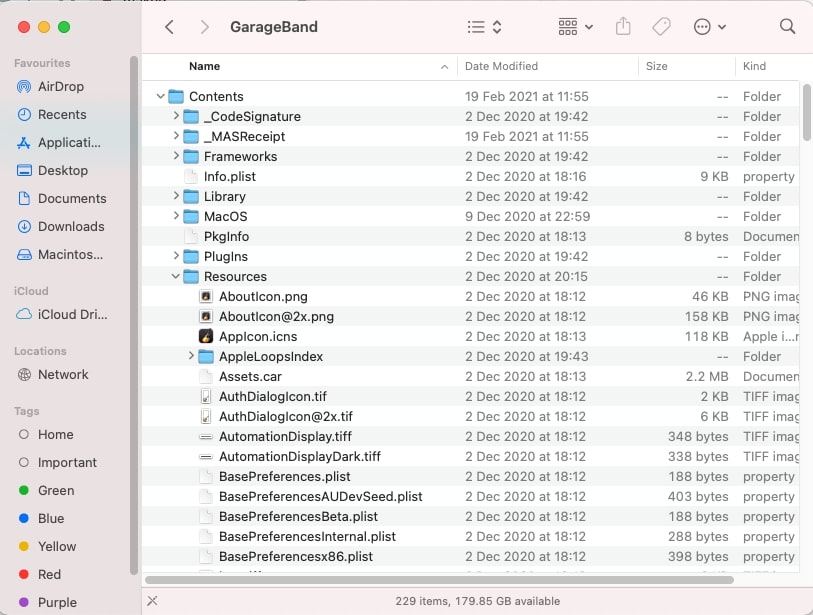The image size is (813, 615).
Task: Open the Applications sidebar icon
Action: [x=24, y=143]
